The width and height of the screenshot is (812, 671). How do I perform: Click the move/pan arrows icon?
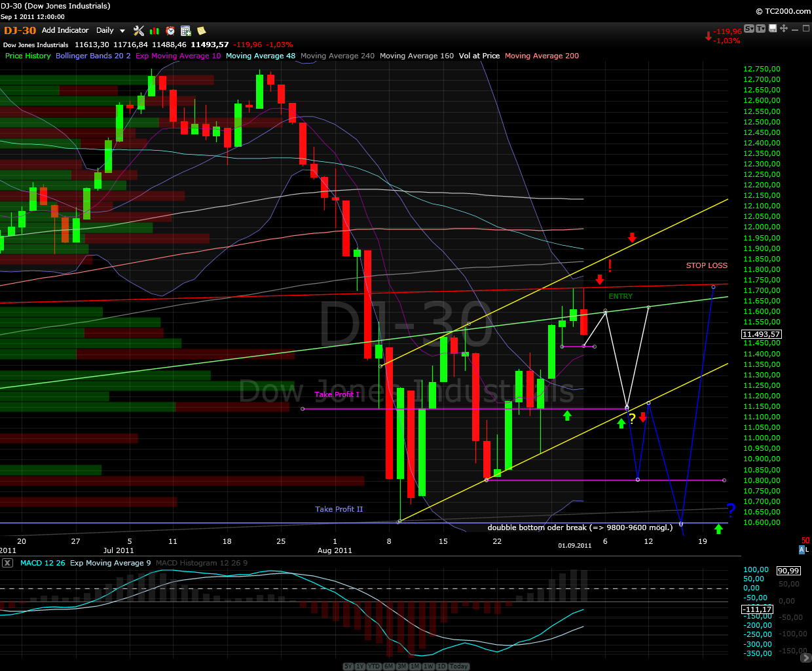[x=784, y=28]
